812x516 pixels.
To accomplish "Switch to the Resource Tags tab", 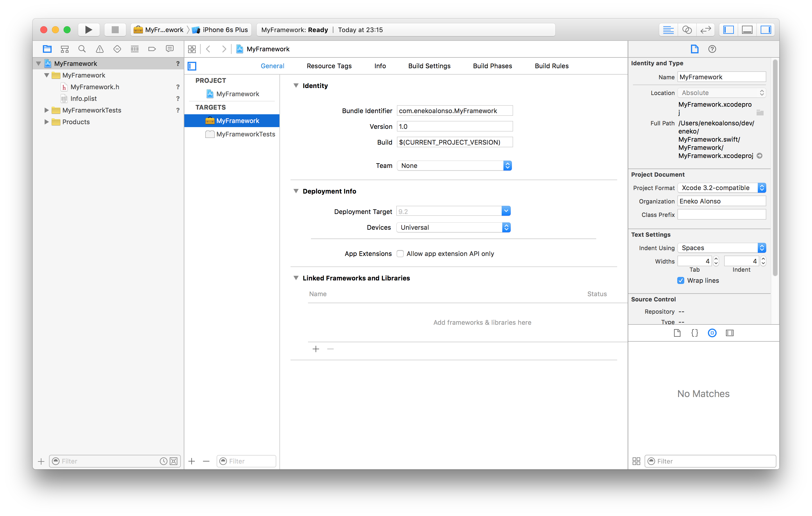I will 329,66.
